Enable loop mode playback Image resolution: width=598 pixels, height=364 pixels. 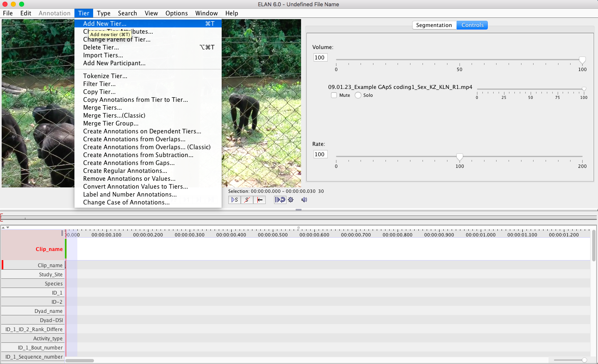click(x=279, y=200)
